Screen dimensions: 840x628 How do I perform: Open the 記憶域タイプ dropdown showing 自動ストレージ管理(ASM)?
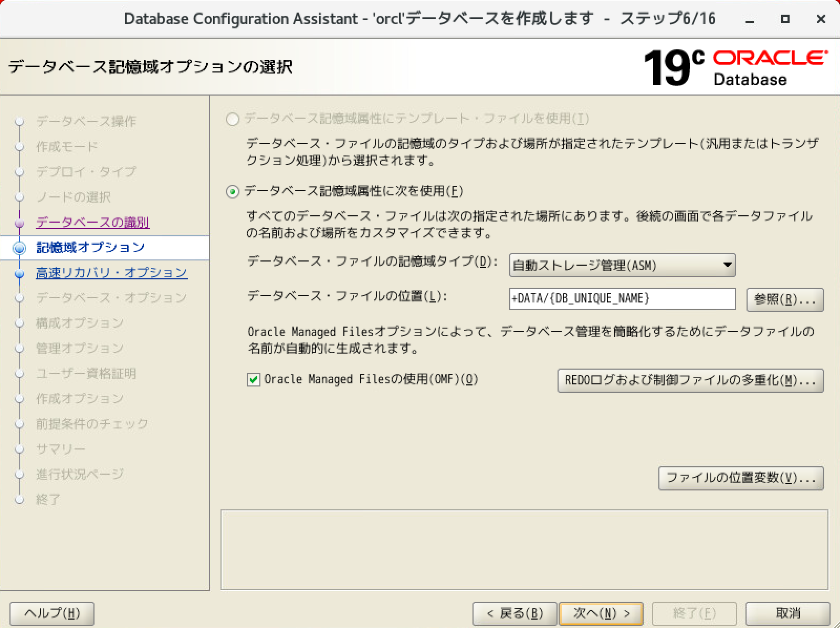(622, 265)
